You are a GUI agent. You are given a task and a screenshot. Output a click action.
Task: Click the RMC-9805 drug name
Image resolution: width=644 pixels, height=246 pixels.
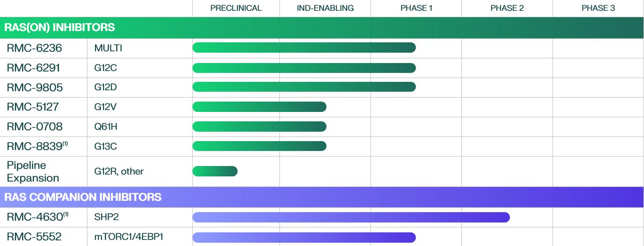tap(35, 87)
